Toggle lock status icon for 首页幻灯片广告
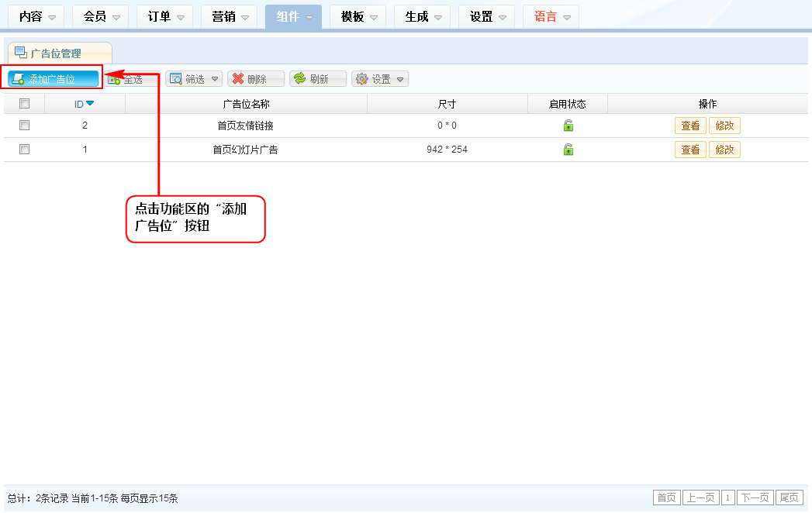The width and height of the screenshot is (812, 513). tap(568, 150)
